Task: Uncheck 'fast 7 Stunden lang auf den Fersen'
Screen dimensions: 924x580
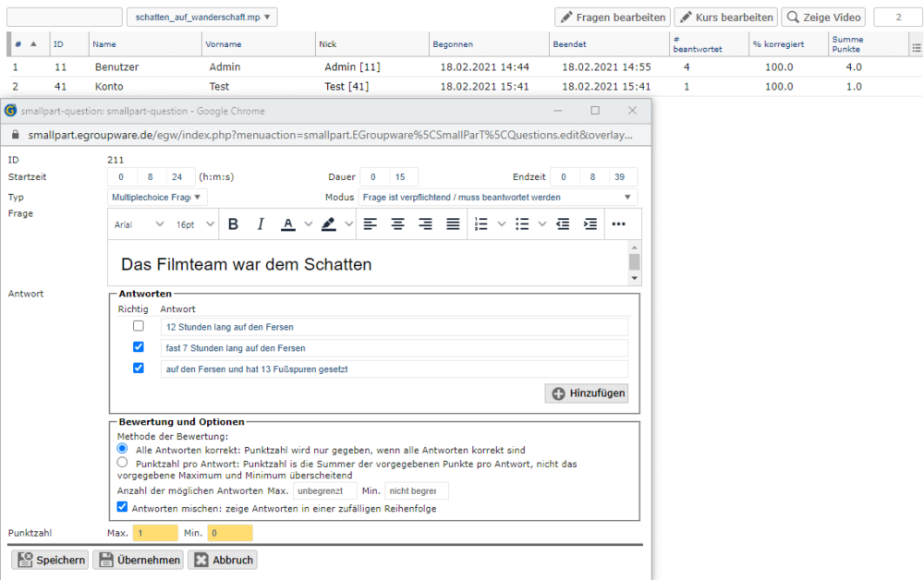Action: tap(139, 347)
